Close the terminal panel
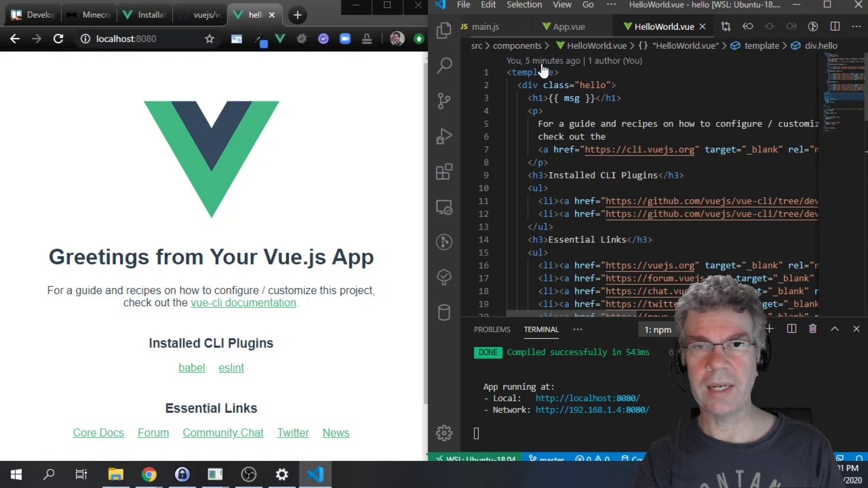Screen dimensions: 868x488 click(856, 329)
